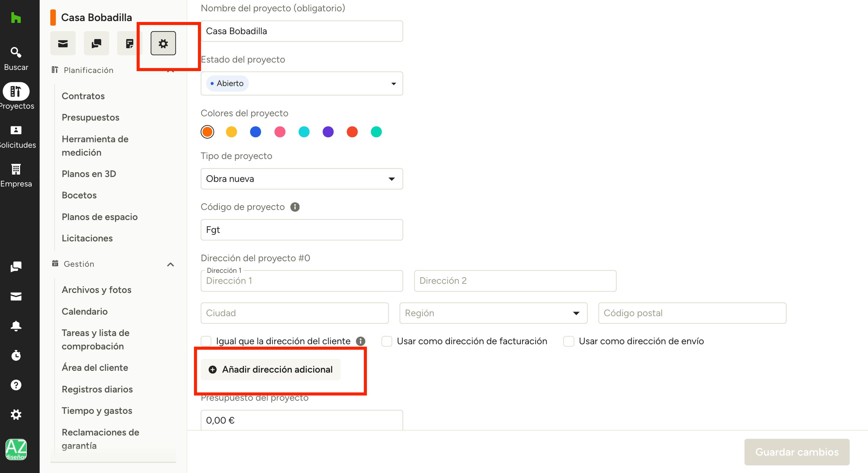Viewport: 868px width, 473px height.
Task: Open the project email envelope icon
Action: [63, 43]
